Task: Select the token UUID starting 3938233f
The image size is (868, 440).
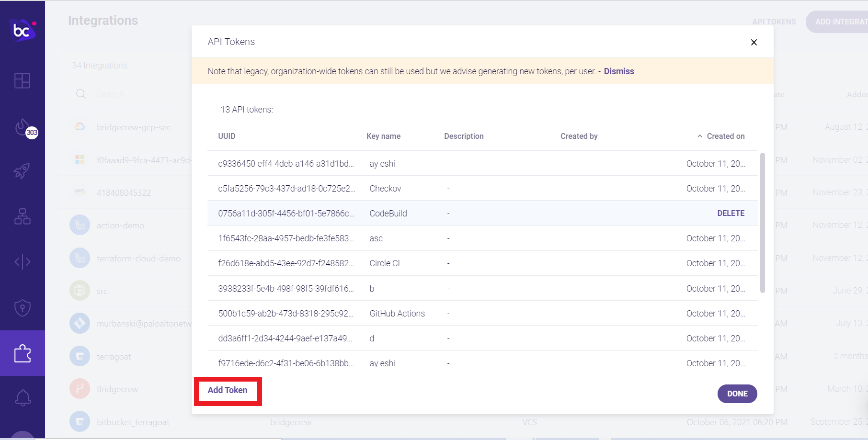Action: pyautogui.click(x=286, y=289)
